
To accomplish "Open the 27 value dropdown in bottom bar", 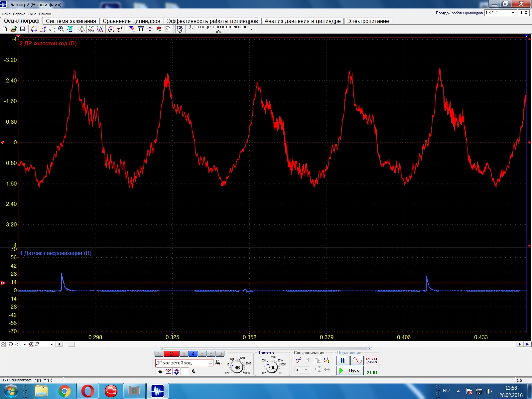I will [x=52, y=344].
